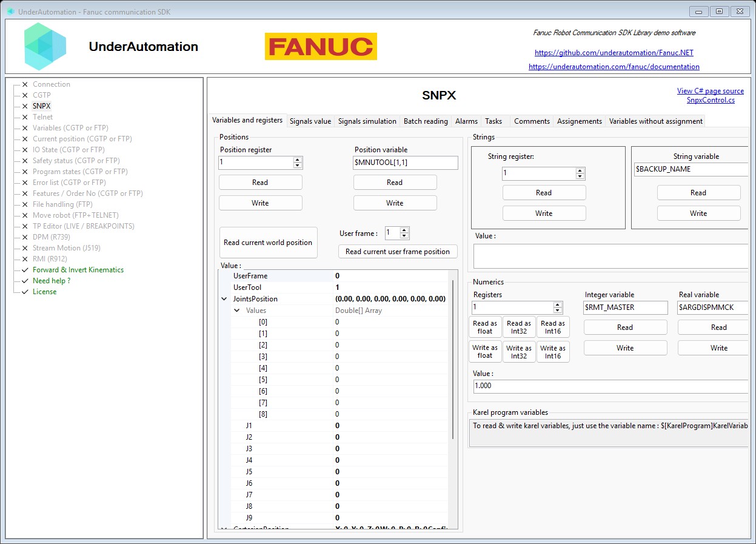Click Write under Integer variable
This screenshot has height=544, width=756.
(625, 348)
